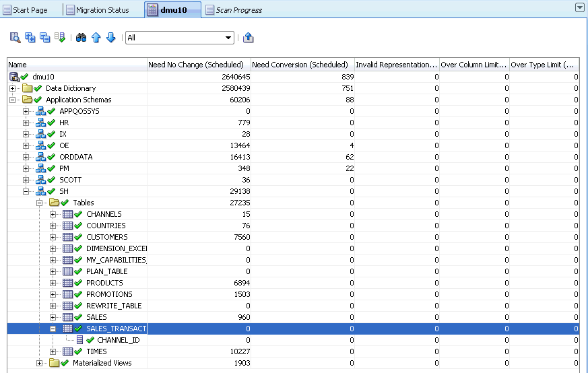Click the Collapse All toolbar icon
Image resolution: width=588 pixels, height=373 pixels.
click(45, 38)
